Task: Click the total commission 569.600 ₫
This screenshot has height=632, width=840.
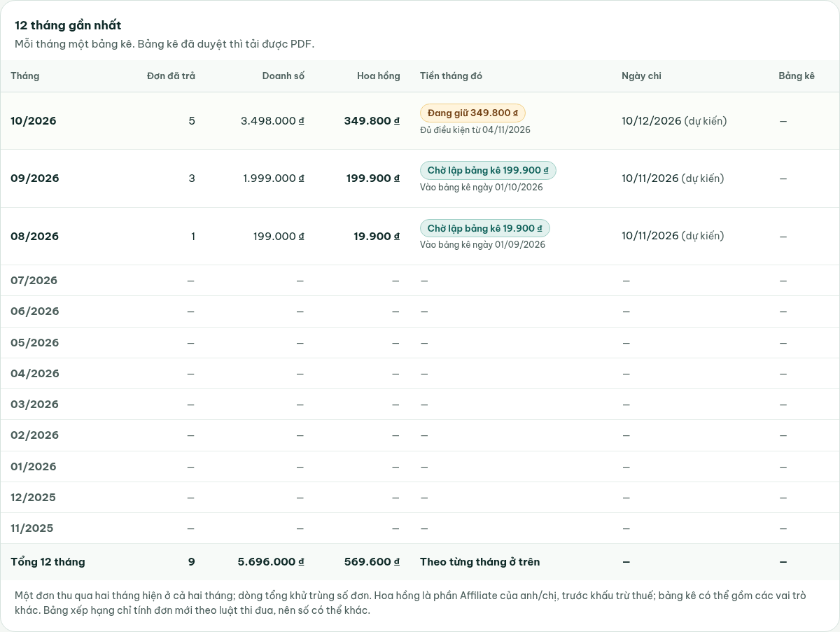Action: pyautogui.click(x=372, y=562)
